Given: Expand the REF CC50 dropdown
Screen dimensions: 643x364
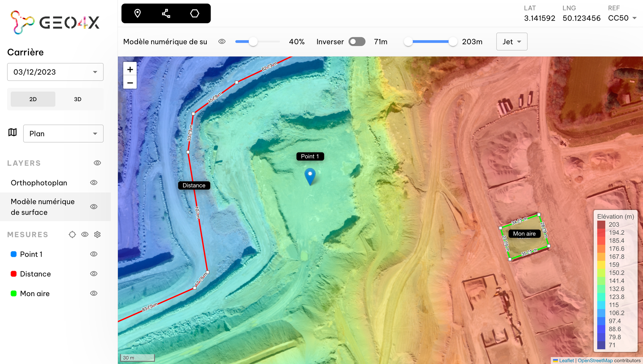Looking at the screenshot, I should 623,18.
